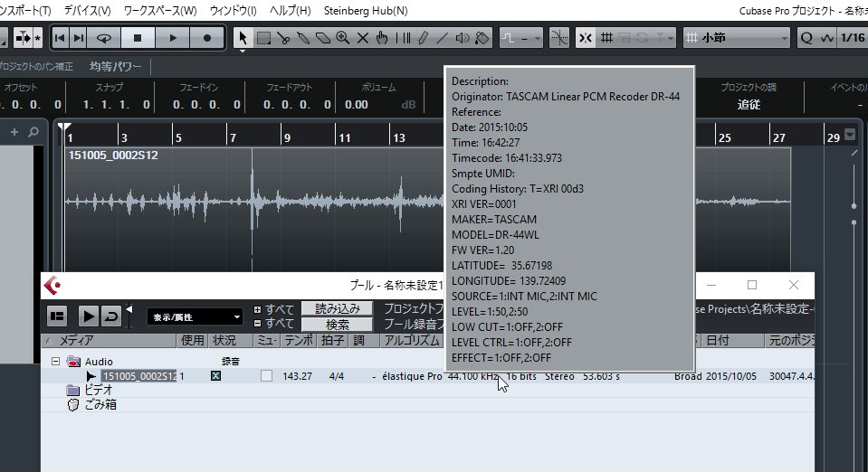
Task: Select the Object Selection arrow tool
Action: point(243,38)
